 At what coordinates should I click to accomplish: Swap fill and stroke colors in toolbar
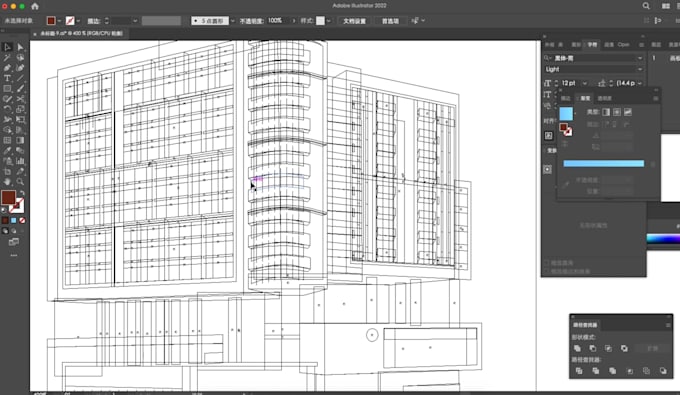coord(22,193)
